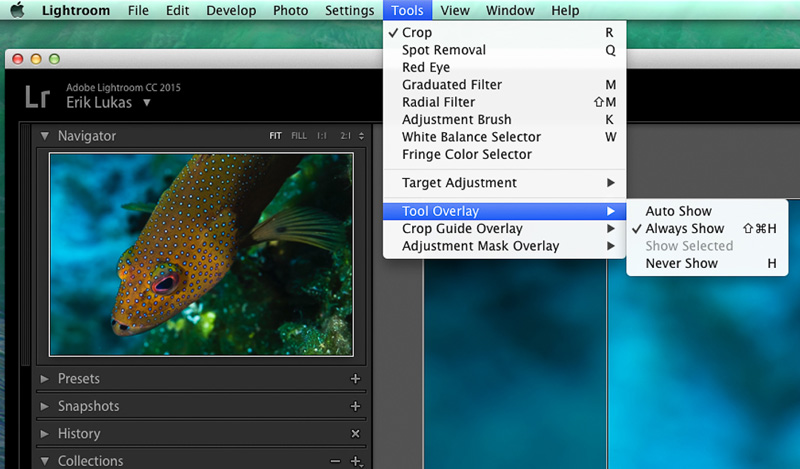Image resolution: width=800 pixels, height=469 pixels.
Task: Add a new preset with plus icon
Action: [x=355, y=379]
